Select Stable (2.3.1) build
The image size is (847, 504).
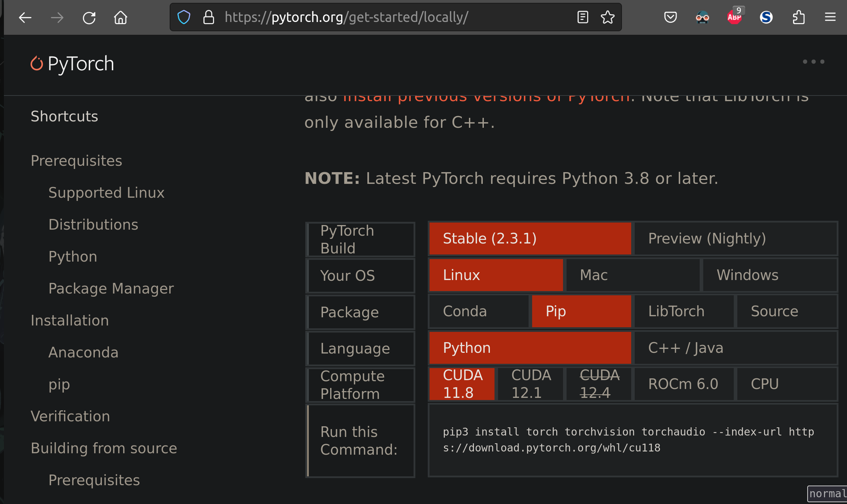pyautogui.click(x=530, y=239)
